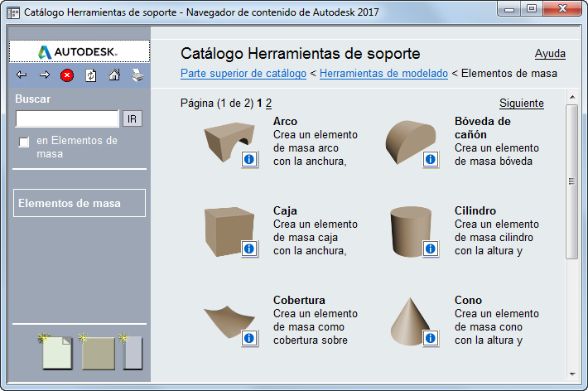Image resolution: width=588 pixels, height=391 pixels.
Task: Open info for Bóveda de cañón
Action: [x=431, y=160]
